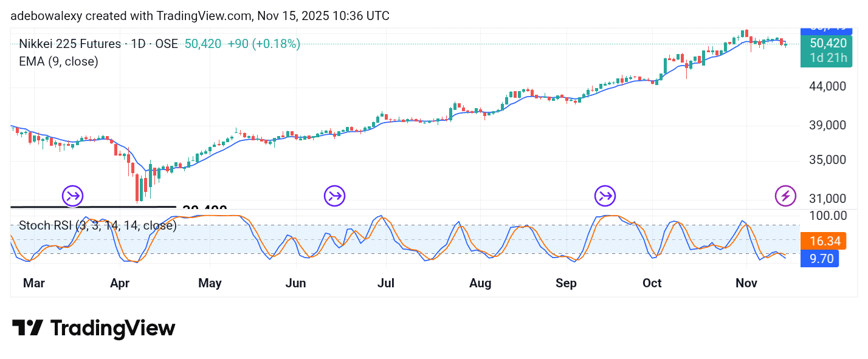This screenshot has width=868, height=359.
Task: Select the Nov label on the time axis
Action: [x=746, y=283]
